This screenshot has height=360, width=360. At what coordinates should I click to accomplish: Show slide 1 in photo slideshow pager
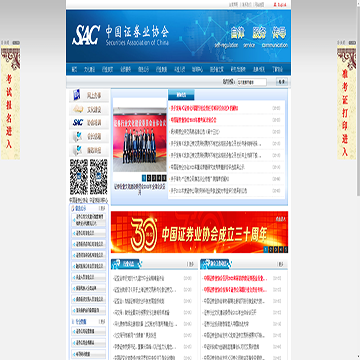click(144, 177)
